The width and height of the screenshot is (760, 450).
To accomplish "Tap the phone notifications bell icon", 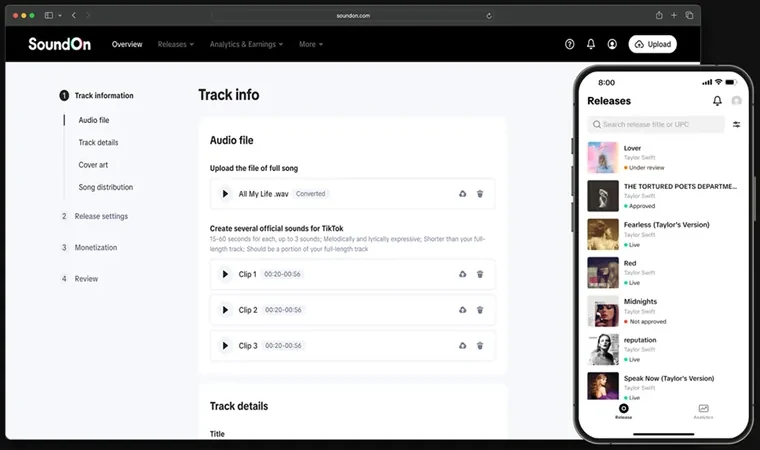I will (x=717, y=101).
